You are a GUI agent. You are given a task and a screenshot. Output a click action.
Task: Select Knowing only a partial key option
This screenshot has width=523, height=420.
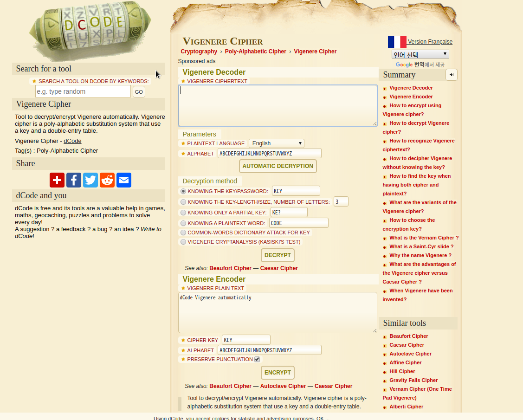coord(183,213)
